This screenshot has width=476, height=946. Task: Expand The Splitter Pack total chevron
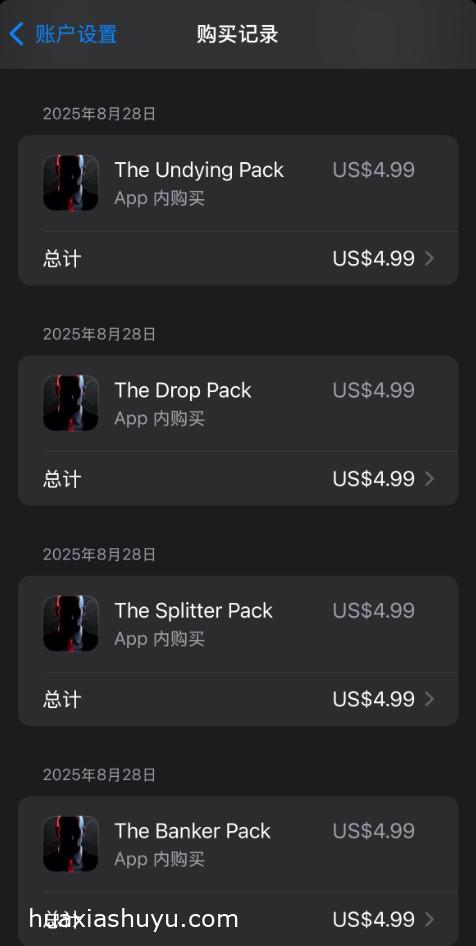(x=430, y=699)
